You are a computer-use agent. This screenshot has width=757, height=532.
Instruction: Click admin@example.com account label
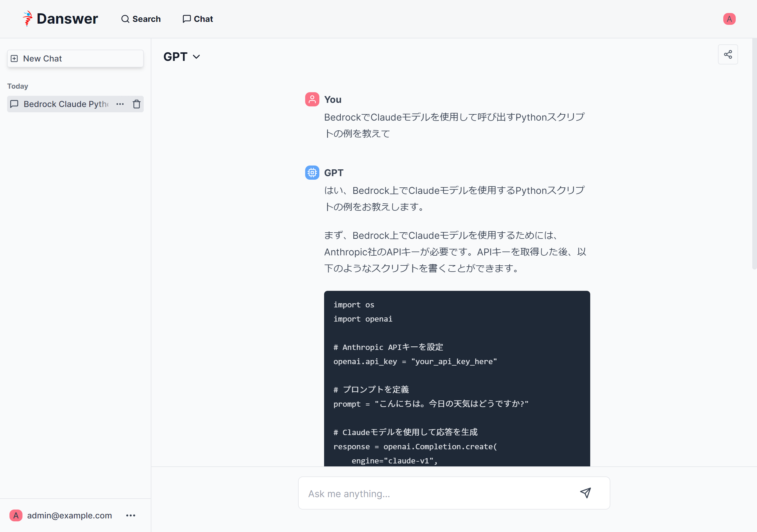[x=69, y=515]
